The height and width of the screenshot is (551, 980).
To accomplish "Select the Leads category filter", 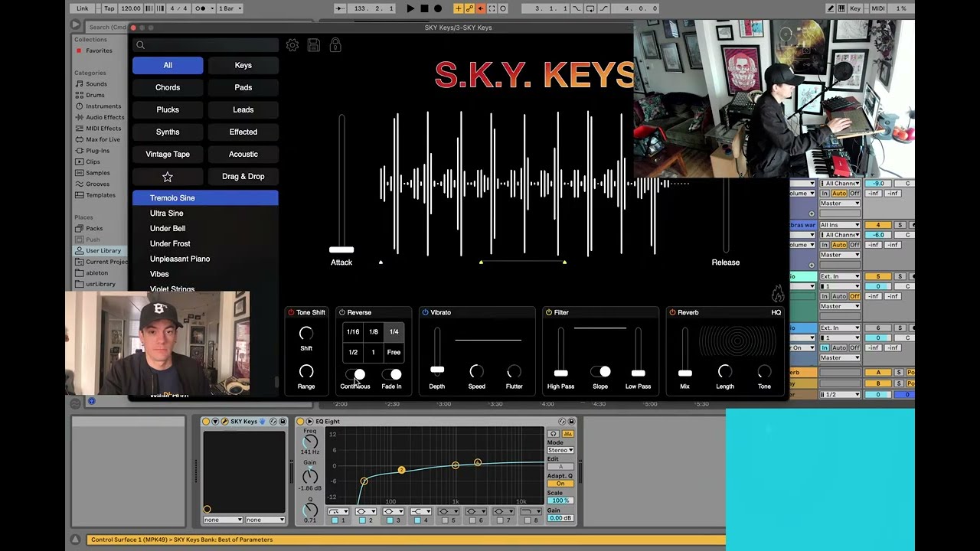I will pyautogui.click(x=243, y=109).
